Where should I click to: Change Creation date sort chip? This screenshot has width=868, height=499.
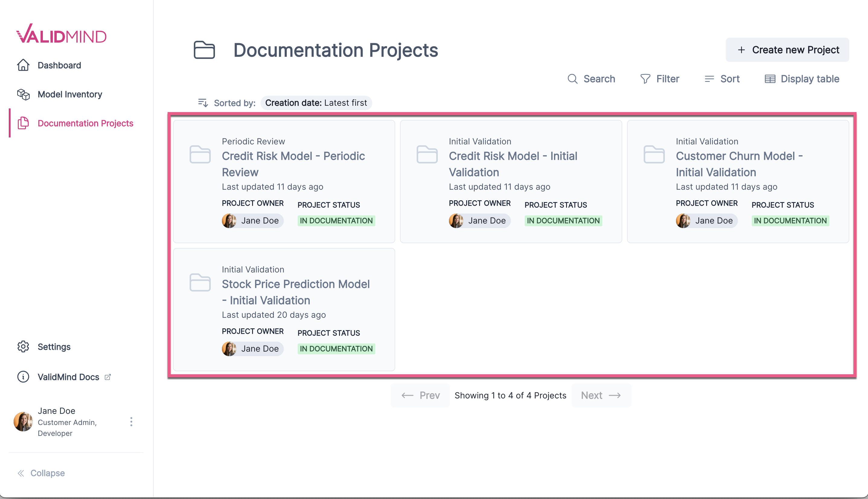[x=316, y=103]
